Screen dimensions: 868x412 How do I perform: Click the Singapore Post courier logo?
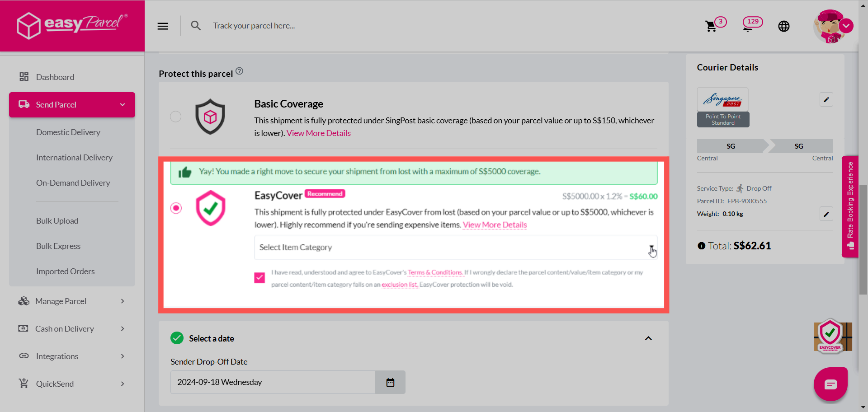tap(723, 99)
